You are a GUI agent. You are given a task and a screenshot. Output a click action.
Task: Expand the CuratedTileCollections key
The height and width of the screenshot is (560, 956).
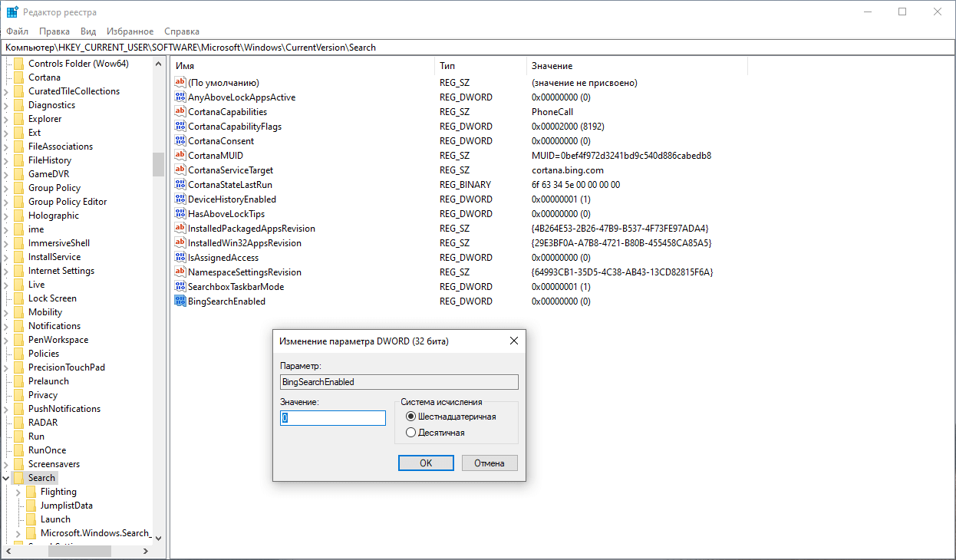click(x=6, y=91)
